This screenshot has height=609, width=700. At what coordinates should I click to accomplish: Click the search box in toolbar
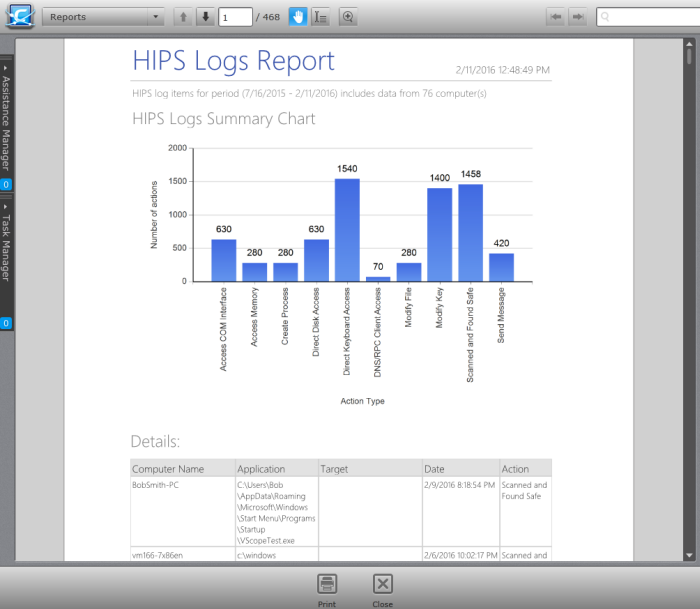(648, 17)
